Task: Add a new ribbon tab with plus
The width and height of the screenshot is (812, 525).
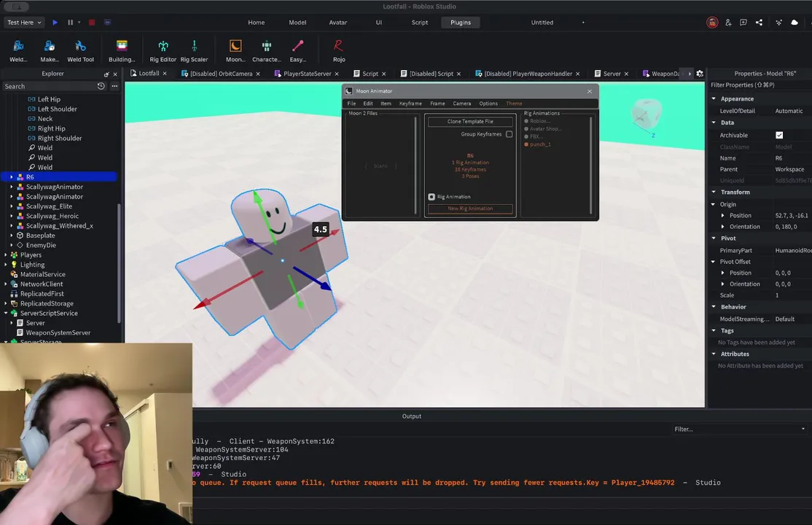Action: coord(583,23)
